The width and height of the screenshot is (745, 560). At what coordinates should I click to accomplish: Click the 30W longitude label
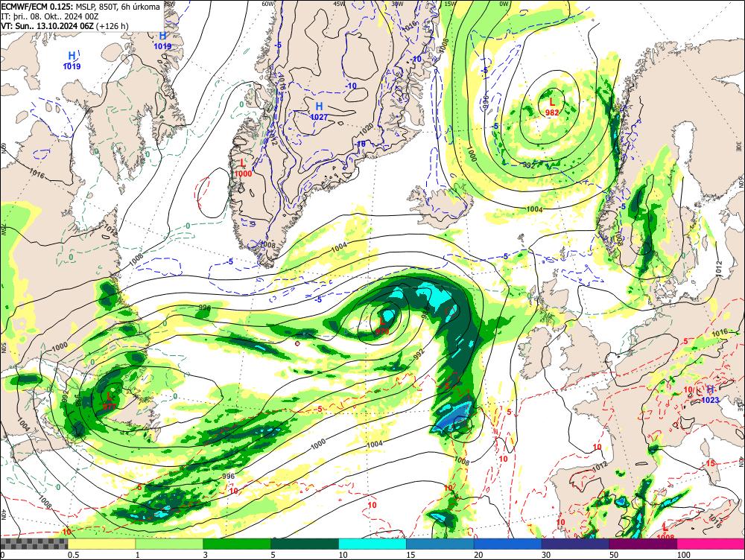click(398, 3)
